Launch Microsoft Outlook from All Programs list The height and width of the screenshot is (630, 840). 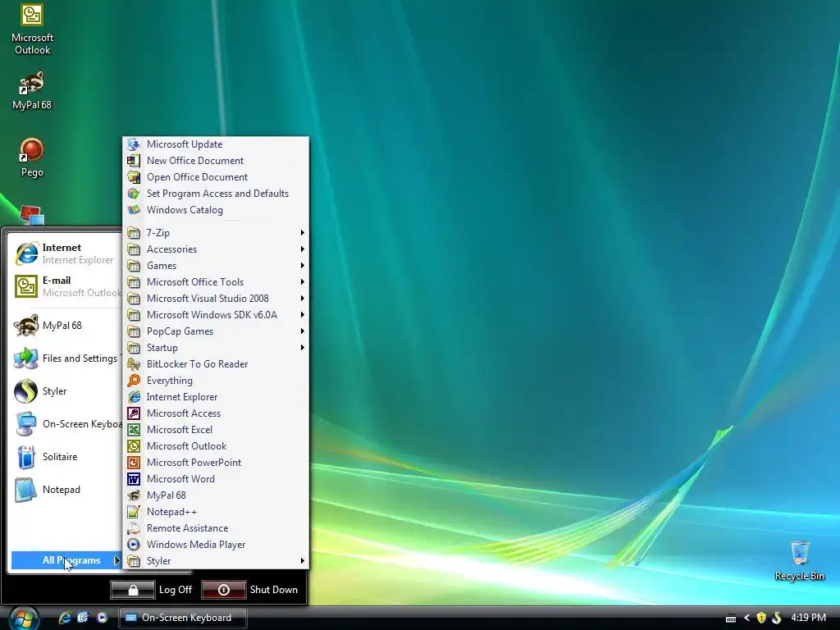(x=216, y=446)
